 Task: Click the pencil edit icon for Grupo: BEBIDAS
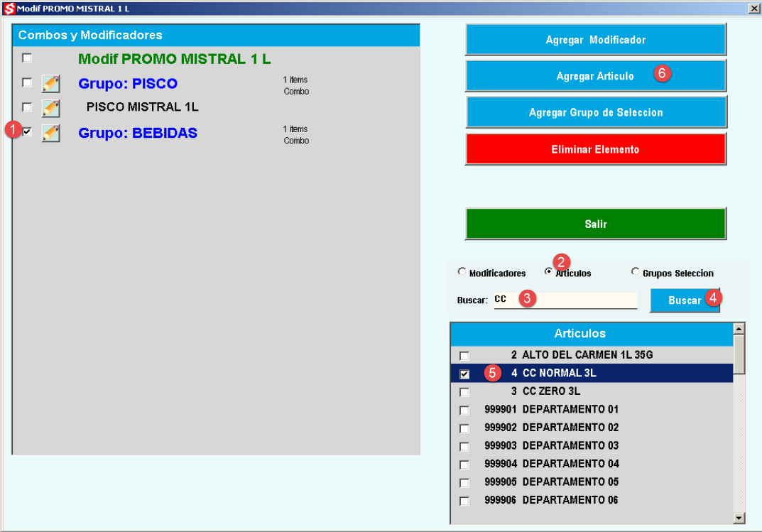pos(50,133)
